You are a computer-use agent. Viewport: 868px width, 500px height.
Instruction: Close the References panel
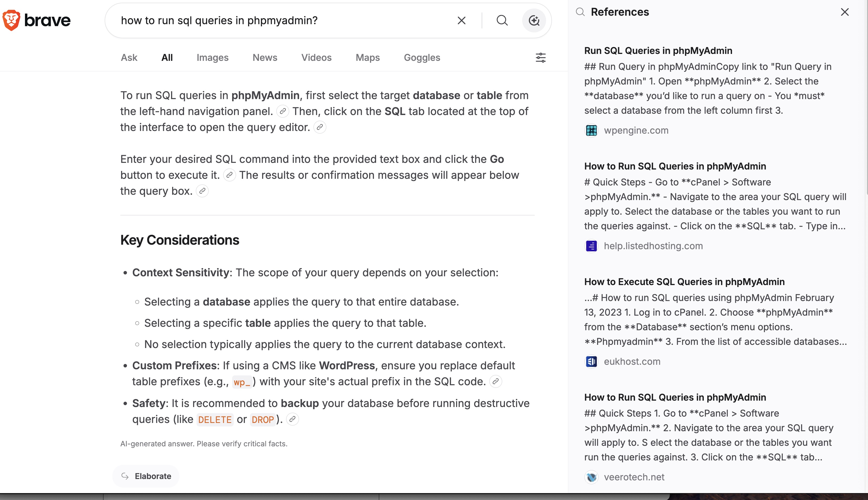coord(845,12)
